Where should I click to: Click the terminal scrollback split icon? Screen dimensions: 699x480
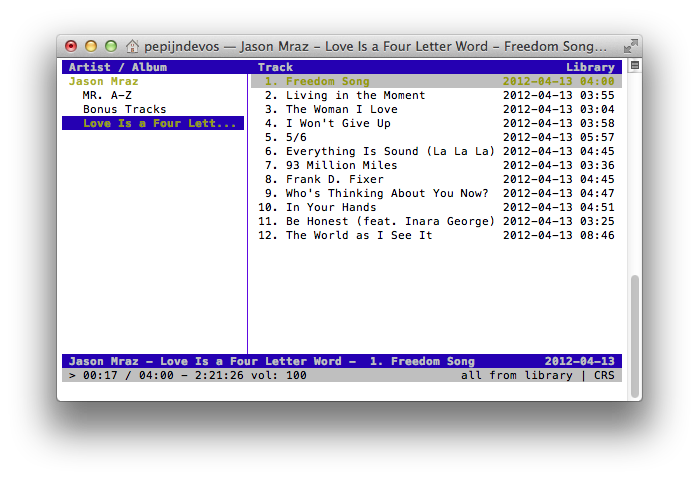(x=635, y=66)
